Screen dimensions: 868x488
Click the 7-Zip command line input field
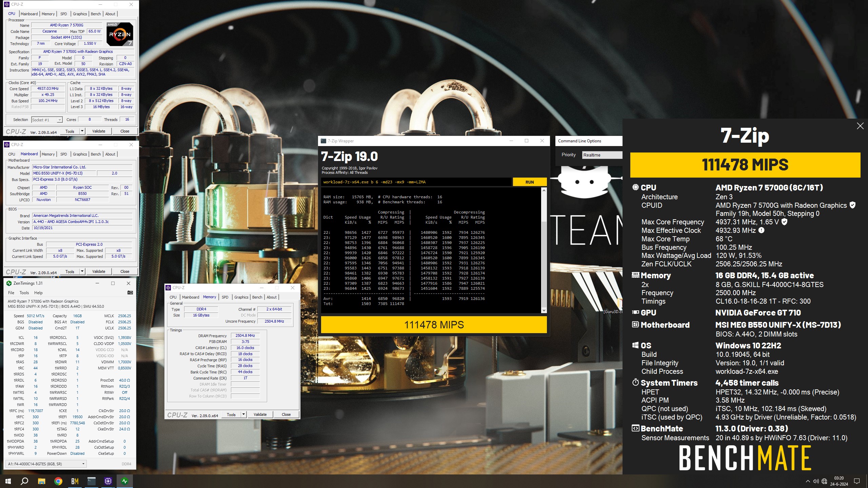[416, 182]
